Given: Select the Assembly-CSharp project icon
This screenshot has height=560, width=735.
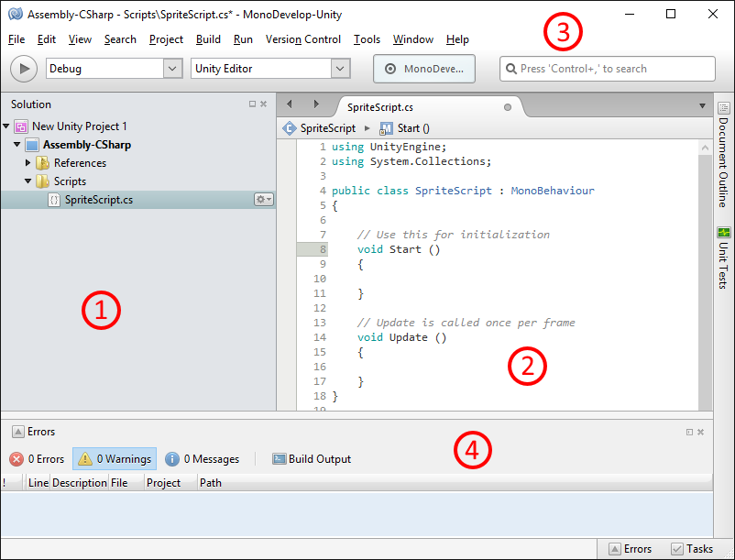Looking at the screenshot, I should pyautogui.click(x=32, y=145).
